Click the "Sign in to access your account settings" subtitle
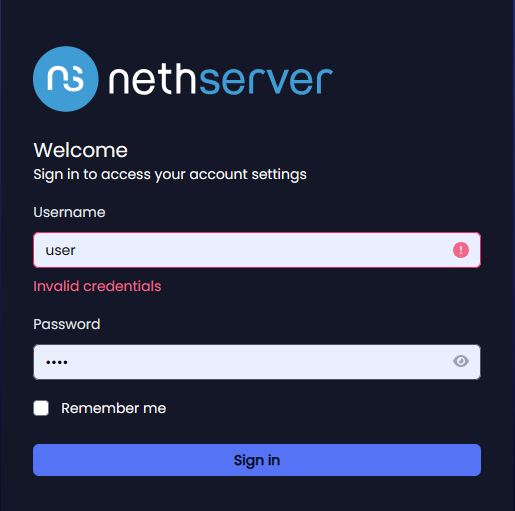Screen dimensions: 515x511 [x=170, y=175]
